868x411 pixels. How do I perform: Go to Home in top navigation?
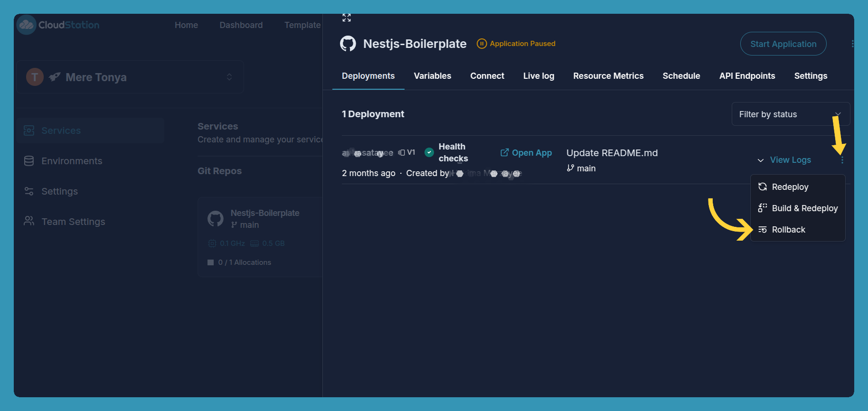(x=186, y=25)
